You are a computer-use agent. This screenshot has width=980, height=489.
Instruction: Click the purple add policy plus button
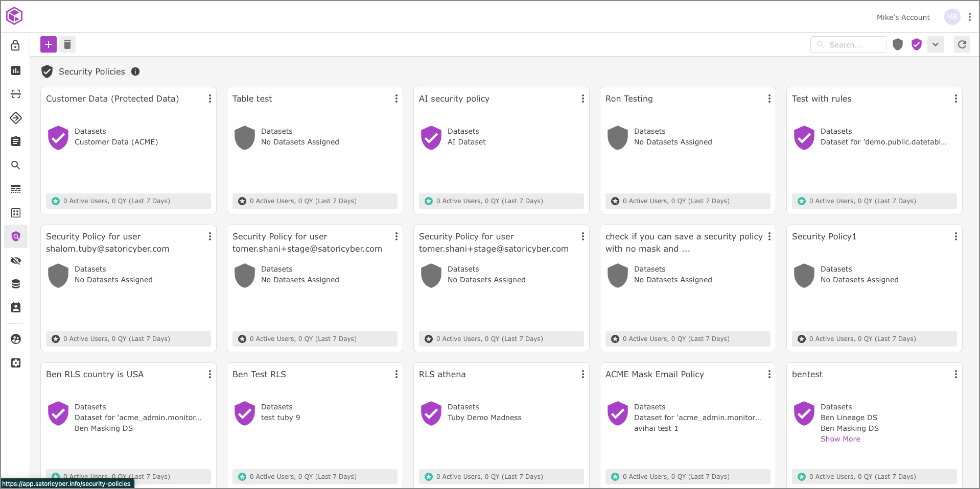tap(49, 44)
